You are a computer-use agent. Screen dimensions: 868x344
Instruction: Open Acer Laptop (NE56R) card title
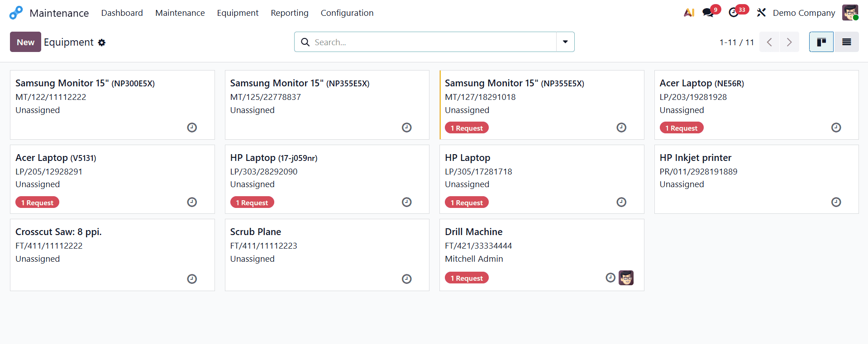(x=702, y=83)
